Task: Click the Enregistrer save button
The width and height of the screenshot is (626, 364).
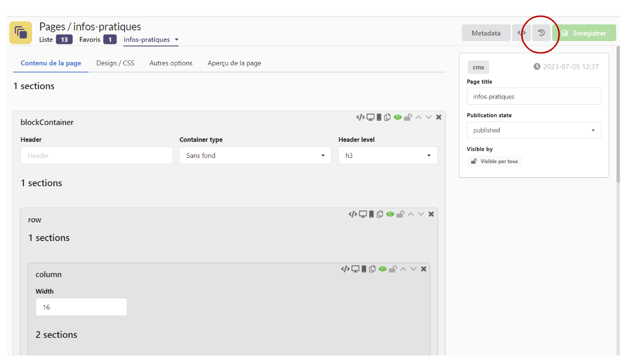Action: (x=584, y=33)
